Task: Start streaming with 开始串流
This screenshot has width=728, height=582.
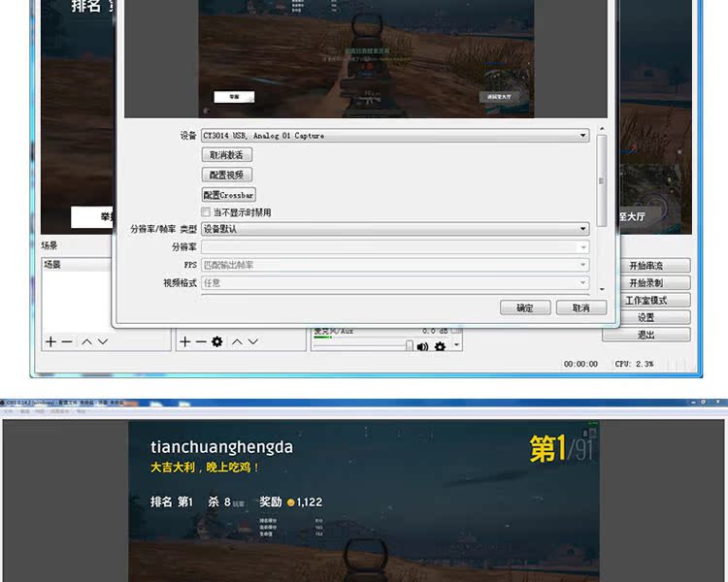Action: click(x=655, y=266)
